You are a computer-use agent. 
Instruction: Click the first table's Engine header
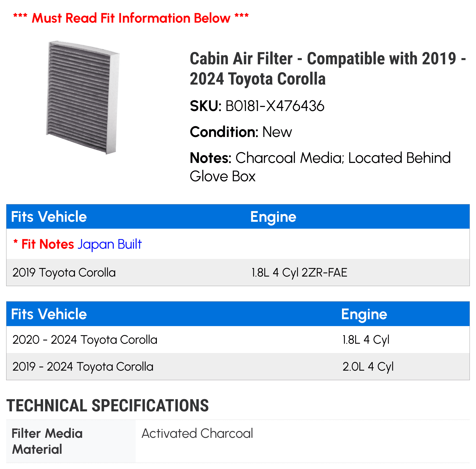pos(273,217)
